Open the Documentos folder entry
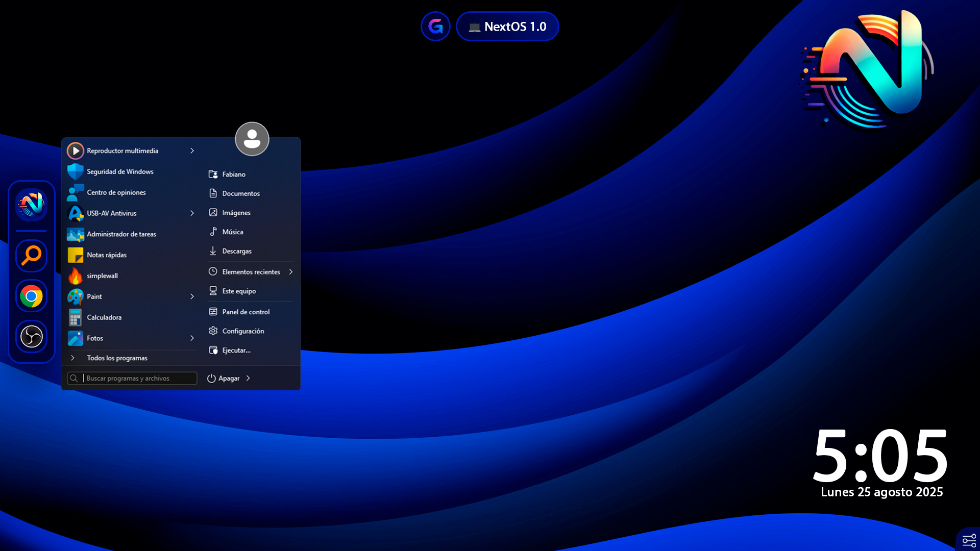 click(x=240, y=194)
